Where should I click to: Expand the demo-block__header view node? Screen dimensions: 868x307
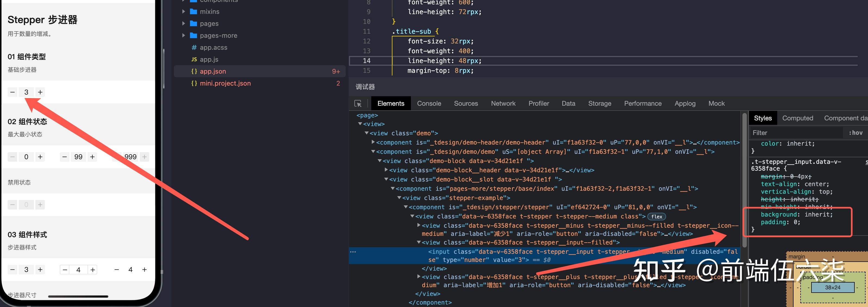(x=386, y=170)
